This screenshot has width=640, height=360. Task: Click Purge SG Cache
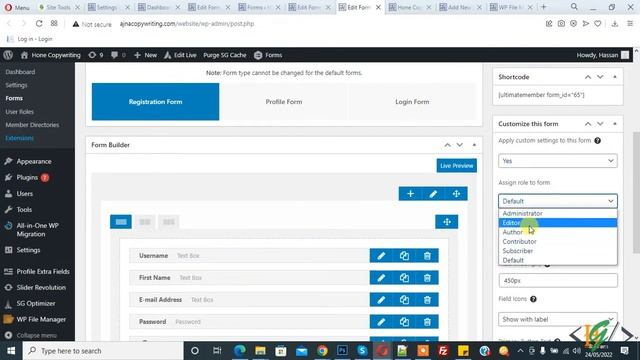(225, 55)
